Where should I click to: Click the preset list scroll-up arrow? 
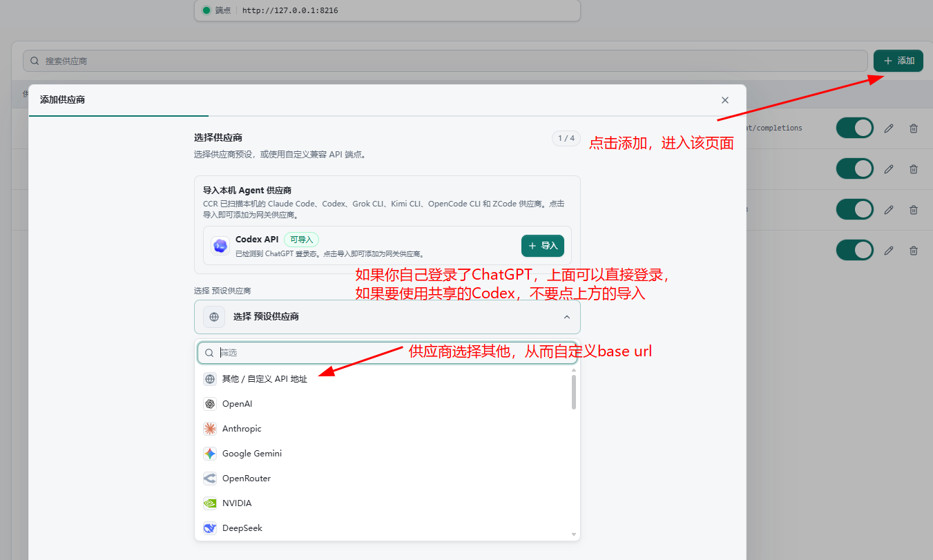573,371
